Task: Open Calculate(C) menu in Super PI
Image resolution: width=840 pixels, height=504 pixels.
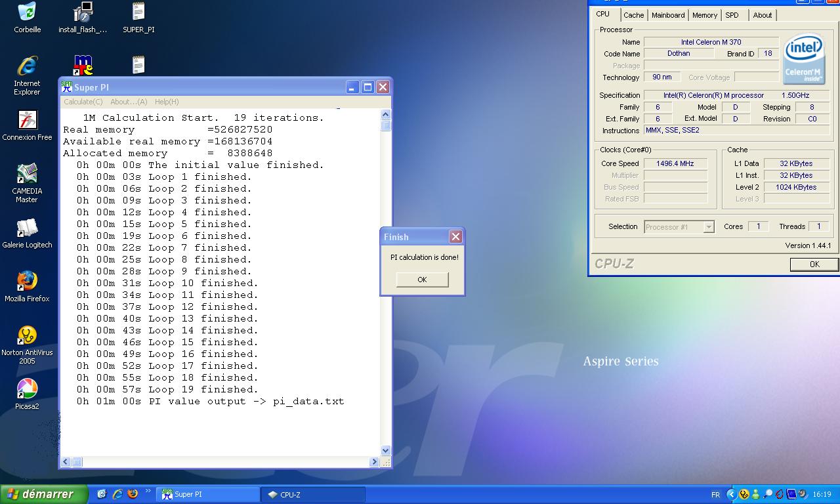Action: click(83, 102)
